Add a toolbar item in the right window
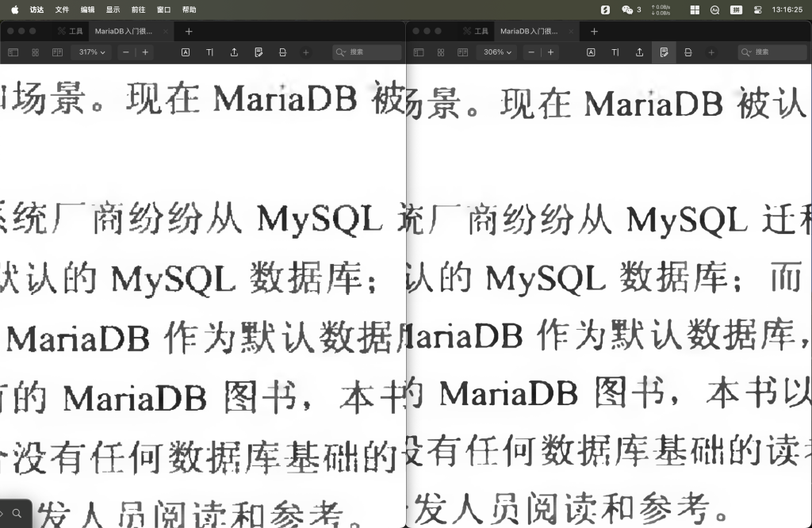812x528 pixels. pyautogui.click(x=711, y=52)
